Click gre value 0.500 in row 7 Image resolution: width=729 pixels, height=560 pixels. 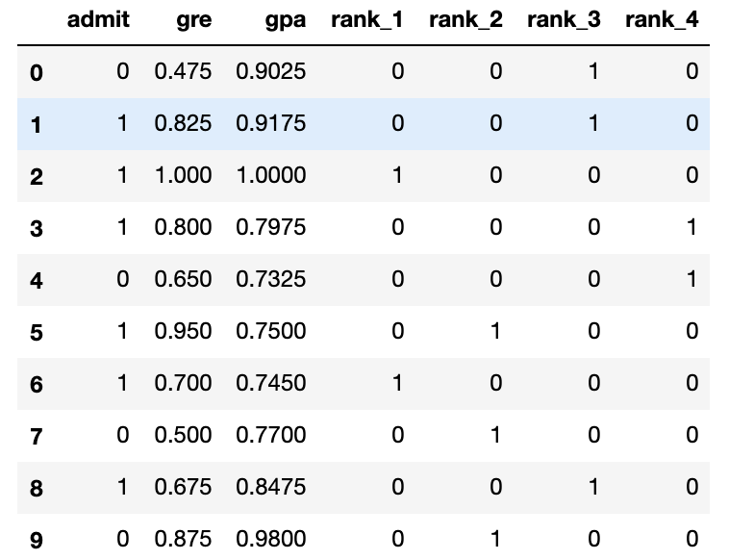(182, 435)
